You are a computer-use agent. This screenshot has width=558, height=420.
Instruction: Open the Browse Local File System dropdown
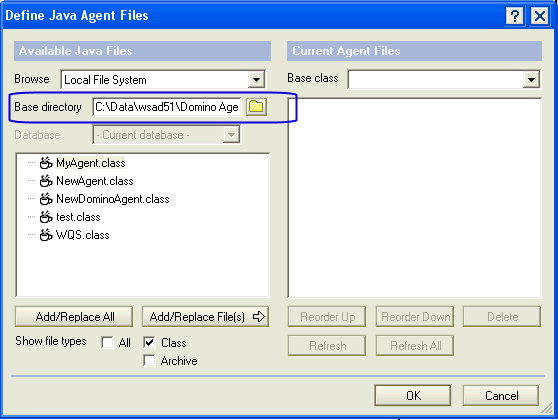[x=256, y=79]
